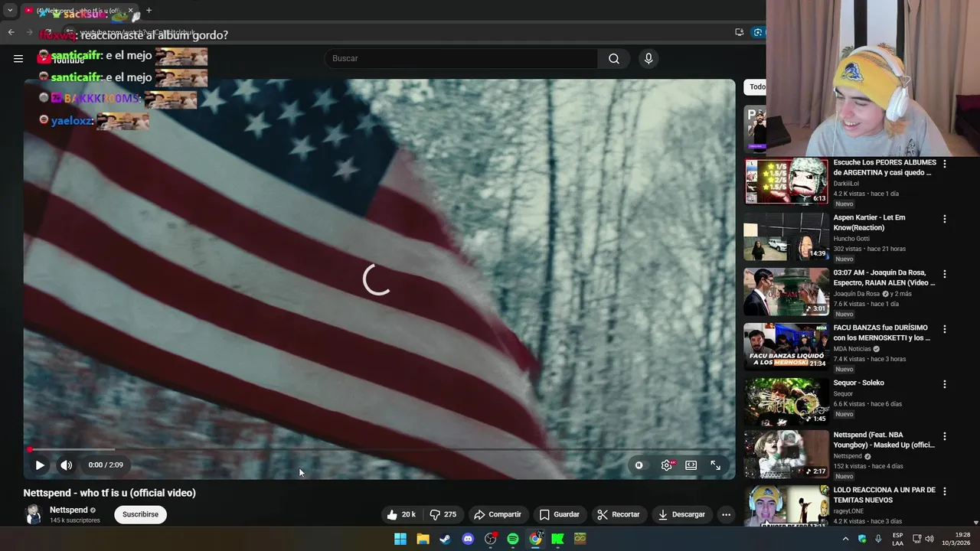Open Sequor - Soleko thumbnail
This screenshot has width=980, height=551.
786,402
